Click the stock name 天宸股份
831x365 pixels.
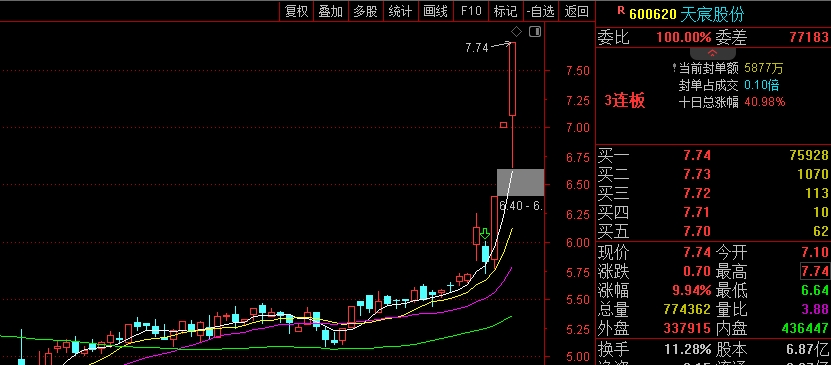click(x=712, y=14)
